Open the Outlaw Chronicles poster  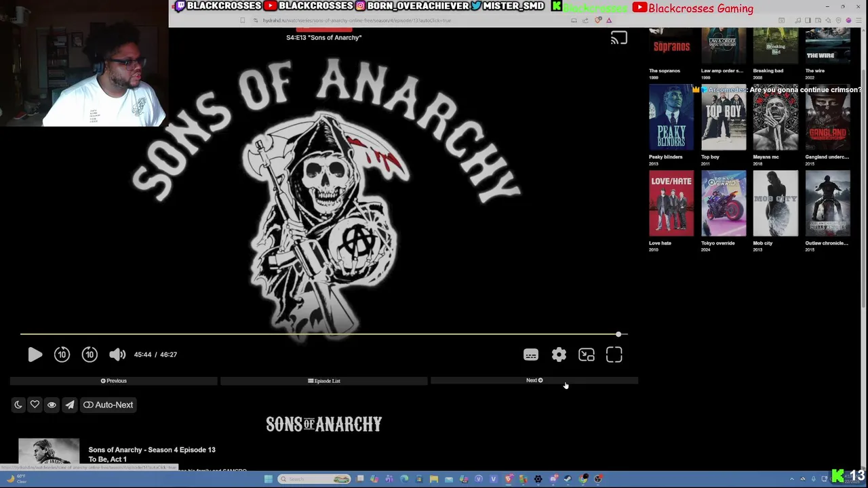point(828,203)
